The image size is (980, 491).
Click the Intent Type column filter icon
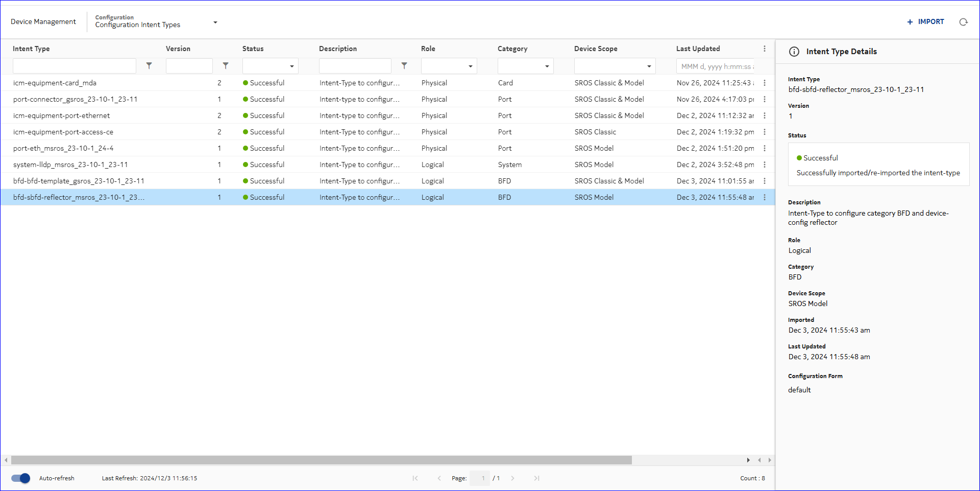(x=149, y=66)
